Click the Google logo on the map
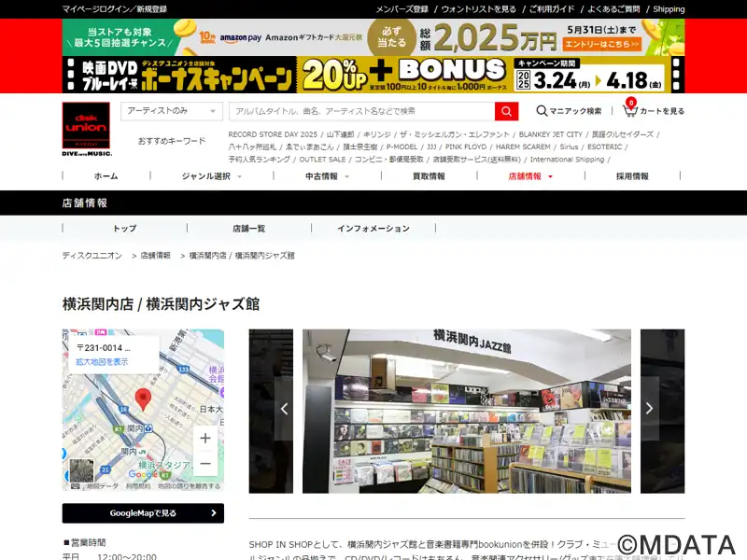 click(143, 474)
